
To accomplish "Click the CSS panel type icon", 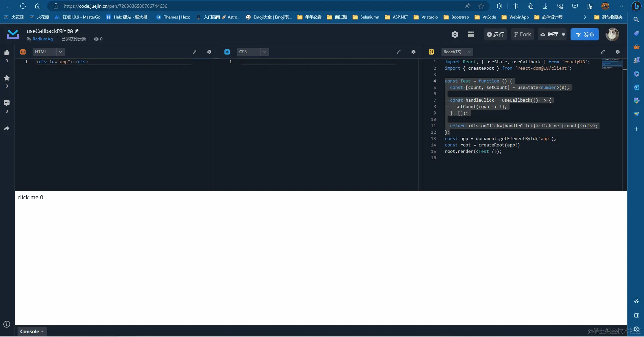I will [x=227, y=52].
